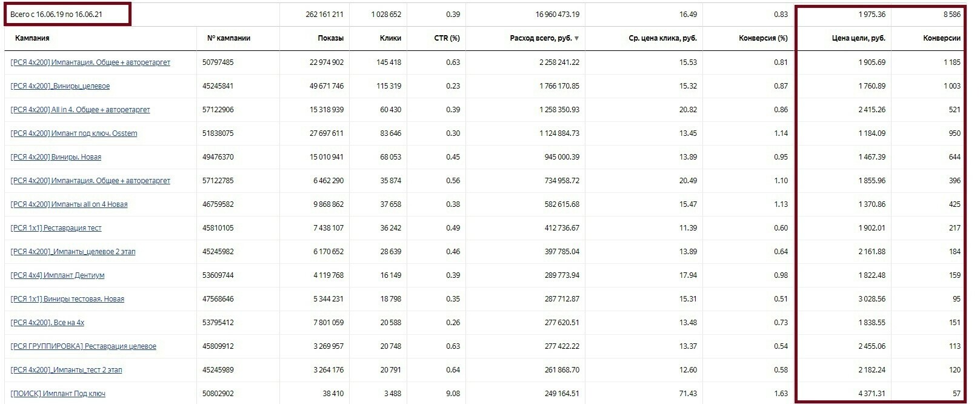Viewport: 980px width, 404px height.
Task: Sort table by Клики column header
Action: (x=390, y=38)
